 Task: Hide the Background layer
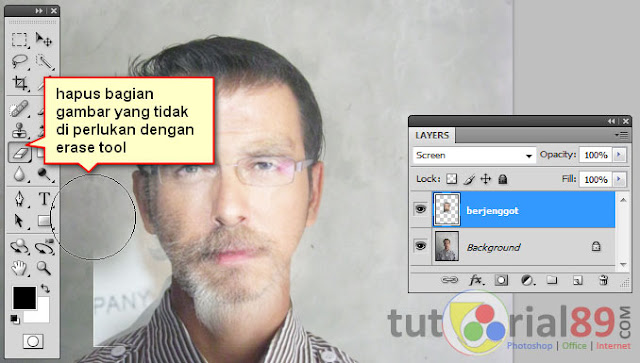(x=420, y=245)
